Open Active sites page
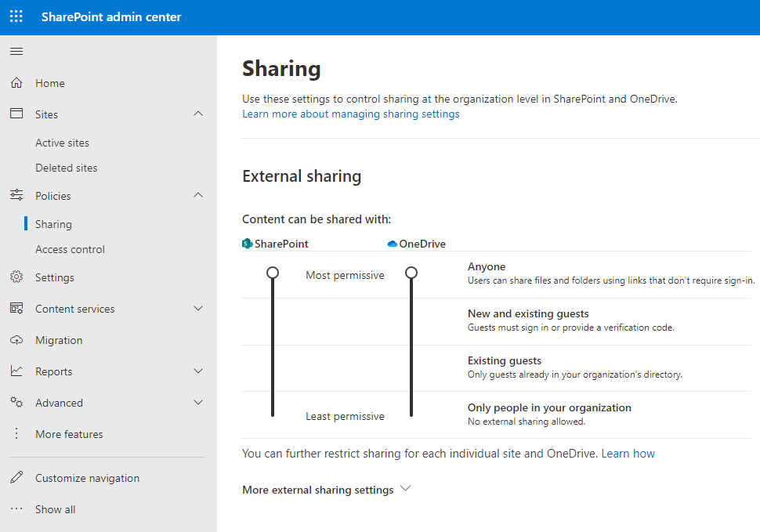This screenshot has height=532, width=760. point(62,143)
